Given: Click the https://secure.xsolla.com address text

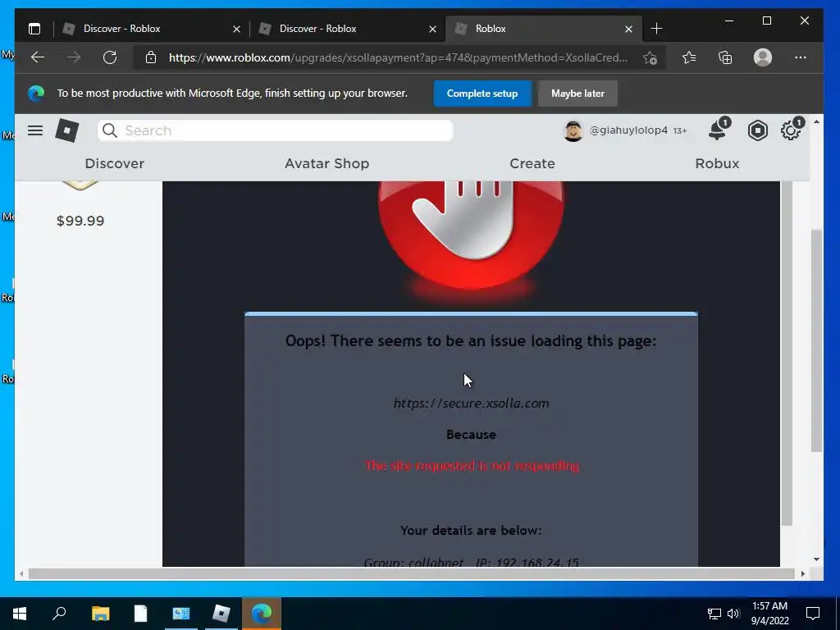Looking at the screenshot, I should [471, 403].
